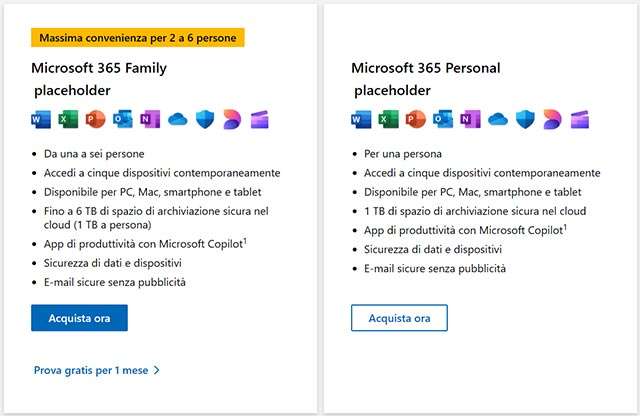Image resolution: width=640 pixels, height=416 pixels.
Task: Click the Outlook icon in the Personal plan
Action: (x=444, y=120)
